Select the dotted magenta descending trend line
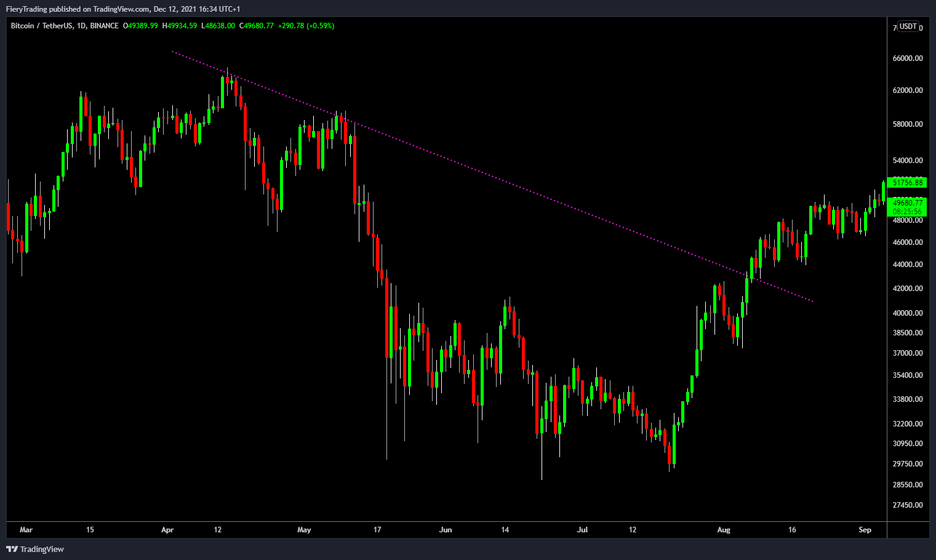 [492, 177]
